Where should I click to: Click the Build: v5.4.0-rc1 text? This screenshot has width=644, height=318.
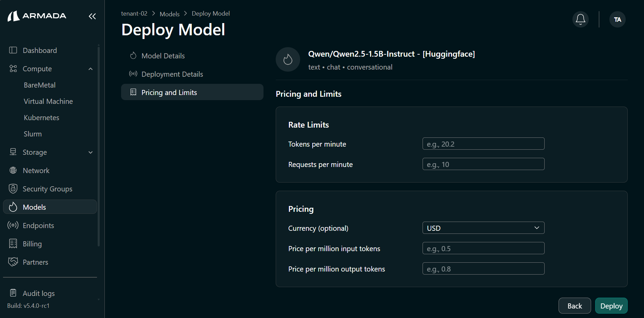28,306
